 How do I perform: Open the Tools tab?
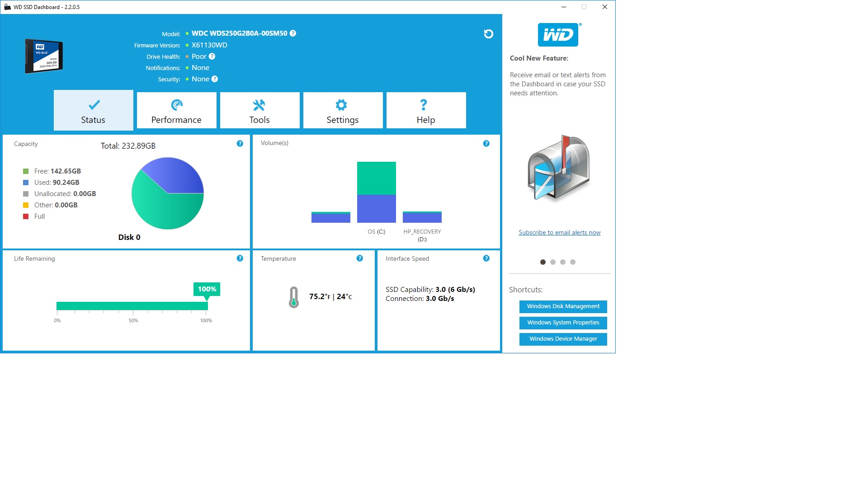click(259, 111)
